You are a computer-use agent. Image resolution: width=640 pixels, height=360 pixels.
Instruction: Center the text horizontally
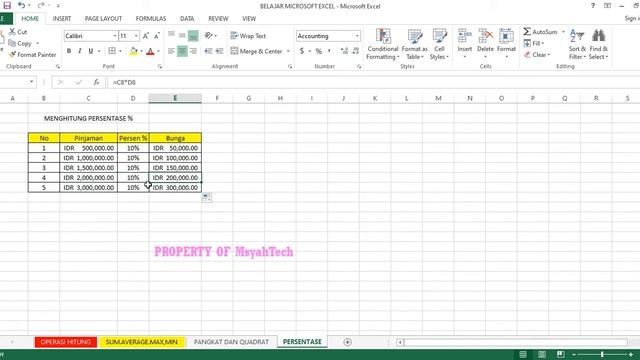[x=182, y=51]
